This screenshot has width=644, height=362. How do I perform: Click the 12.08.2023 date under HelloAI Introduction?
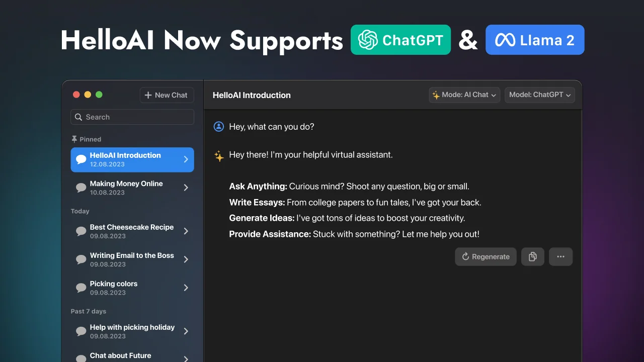[x=108, y=164]
